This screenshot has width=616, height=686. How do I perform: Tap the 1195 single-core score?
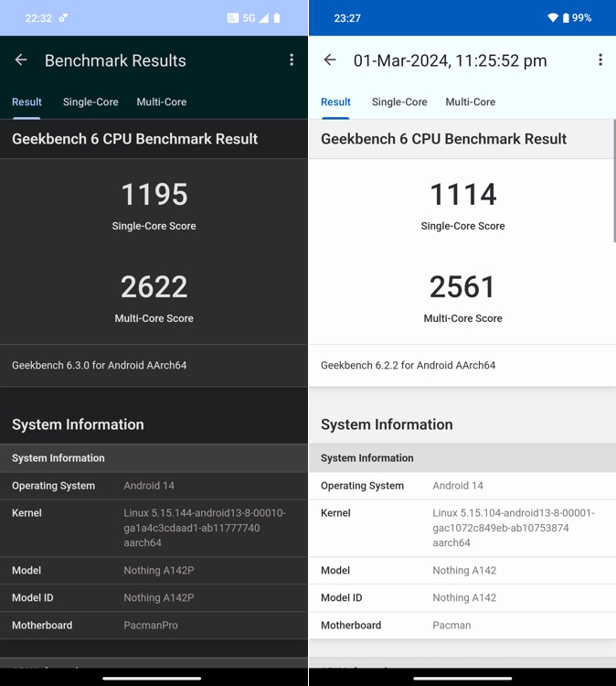(154, 194)
